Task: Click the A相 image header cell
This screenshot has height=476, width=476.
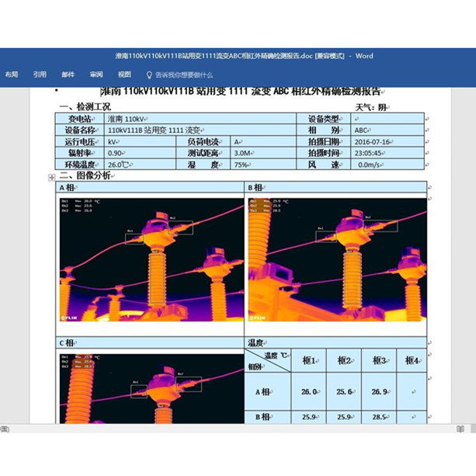Action: pyautogui.click(x=150, y=188)
